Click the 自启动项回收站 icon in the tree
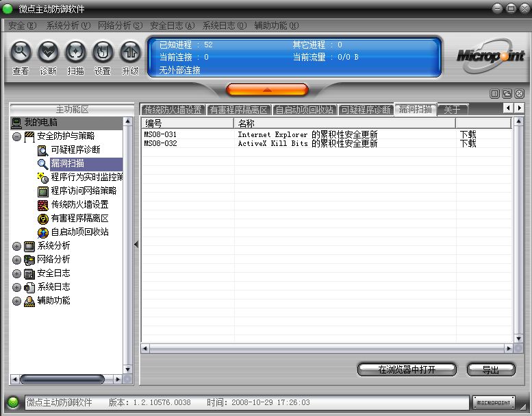This screenshot has height=416, width=532. [x=42, y=232]
